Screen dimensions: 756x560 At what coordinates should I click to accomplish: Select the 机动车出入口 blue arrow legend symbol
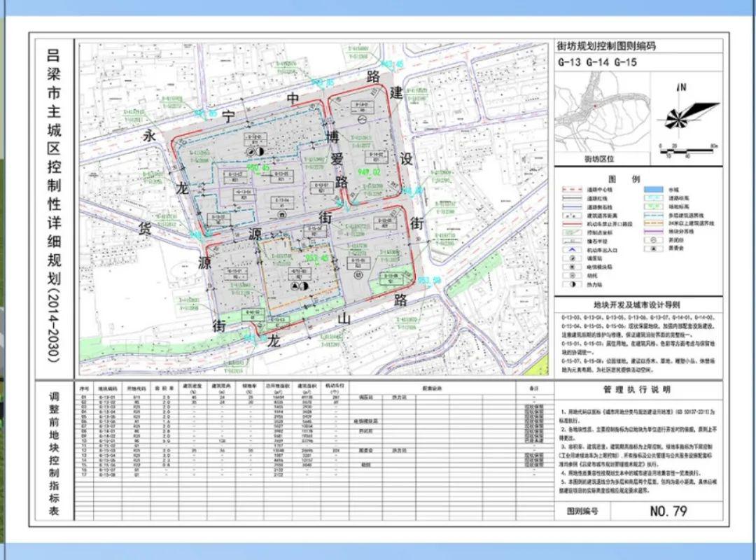pyautogui.click(x=572, y=249)
